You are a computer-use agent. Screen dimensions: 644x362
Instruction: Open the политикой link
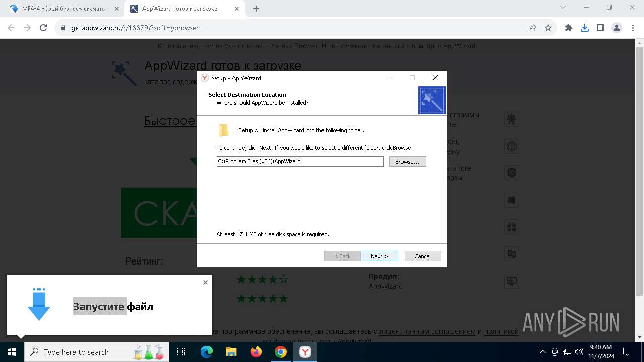coord(501,331)
